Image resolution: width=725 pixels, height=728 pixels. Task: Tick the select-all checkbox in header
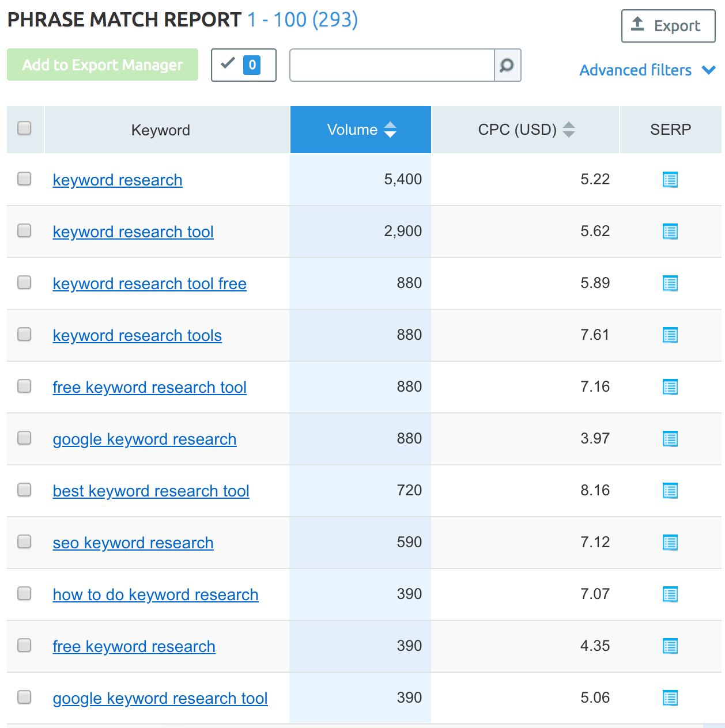24,128
